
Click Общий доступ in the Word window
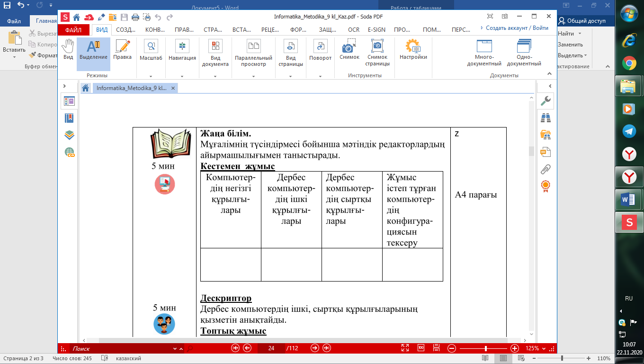pos(582,21)
